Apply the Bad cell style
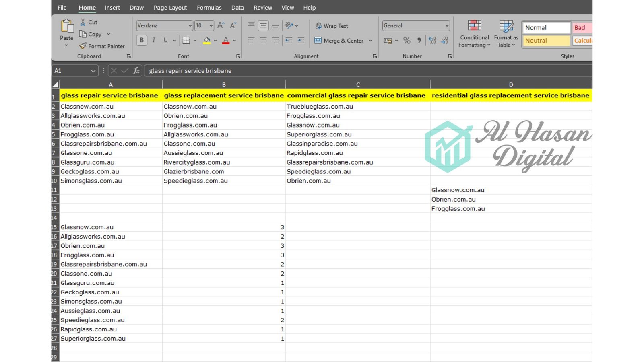Image resolution: width=644 pixels, height=362 pixels. pos(582,27)
